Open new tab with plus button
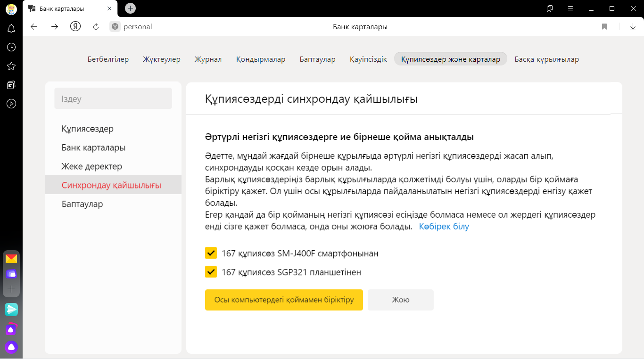Screen dimensions: 644x359 click(131, 8)
